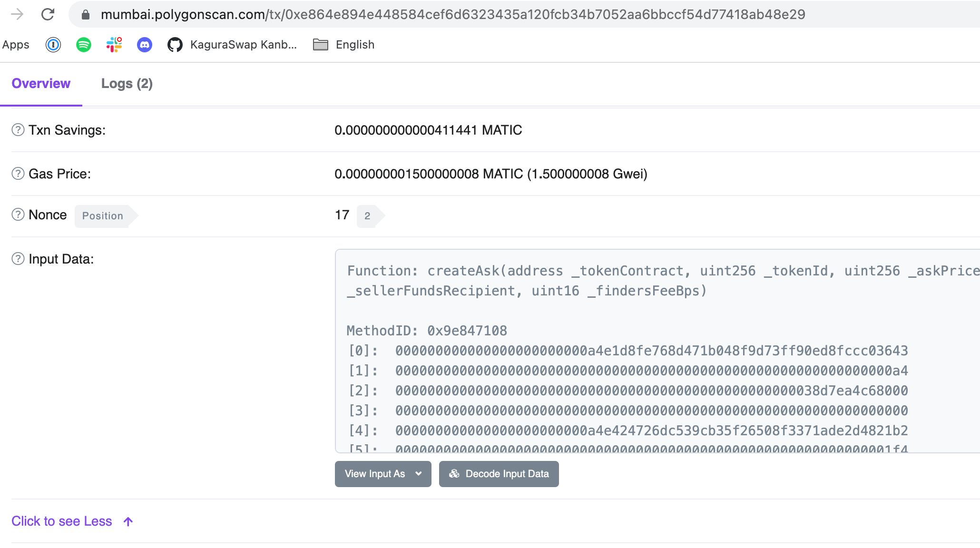
Task: Click GitHub icon in browser toolbar
Action: pyautogui.click(x=174, y=44)
